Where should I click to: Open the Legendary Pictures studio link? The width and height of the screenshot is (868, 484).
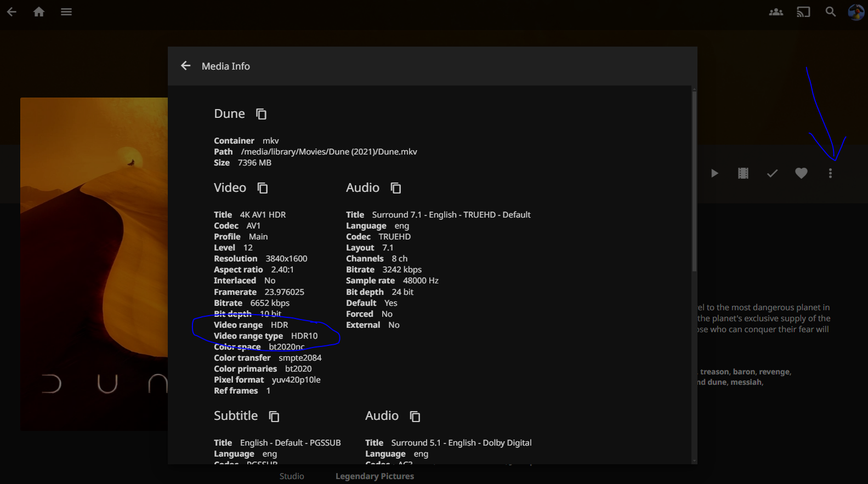(375, 476)
